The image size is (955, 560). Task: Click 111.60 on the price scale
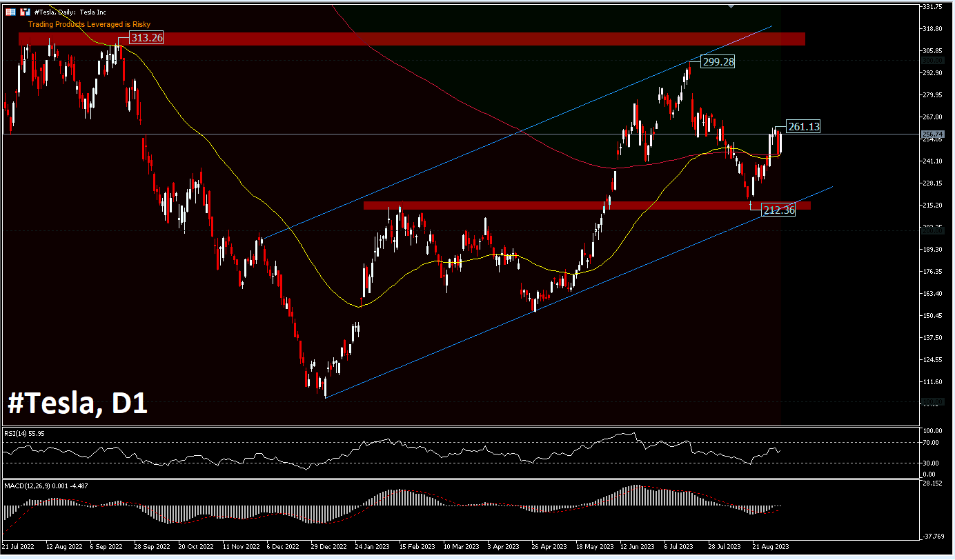tap(934, 382)
